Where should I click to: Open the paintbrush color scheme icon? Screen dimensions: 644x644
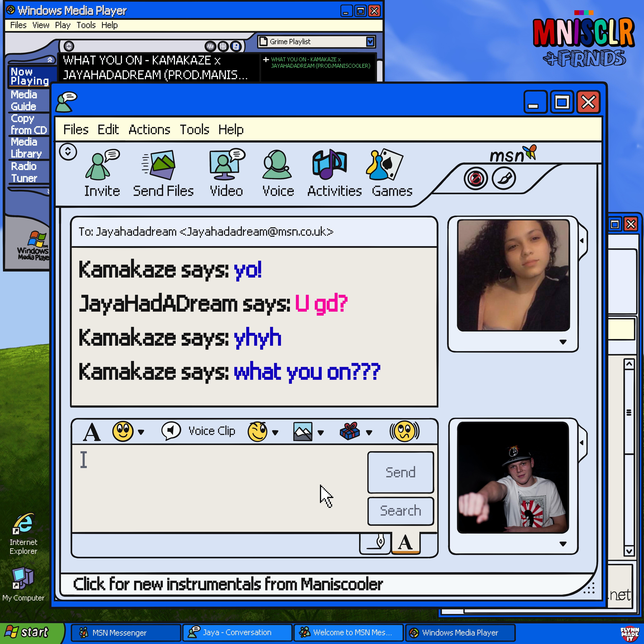tap(504, 178)
